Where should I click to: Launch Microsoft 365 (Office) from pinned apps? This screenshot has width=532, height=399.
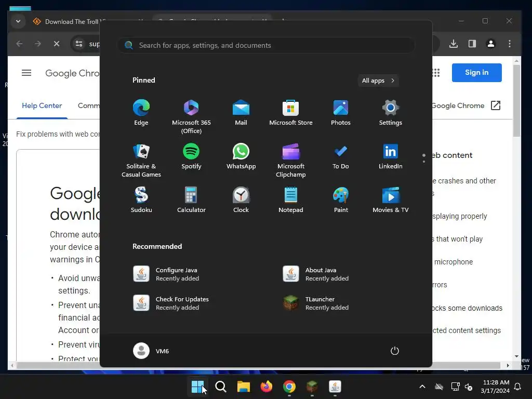click(x=191, y=117)
